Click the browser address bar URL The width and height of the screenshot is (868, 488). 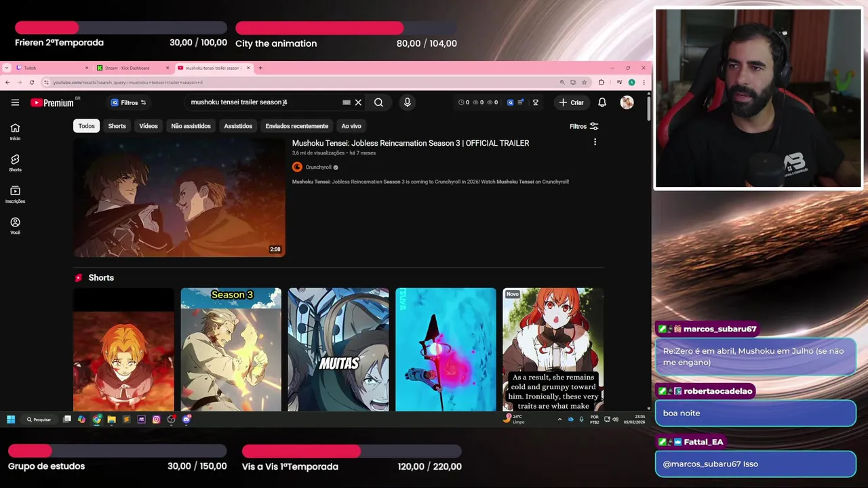(298, 82)
